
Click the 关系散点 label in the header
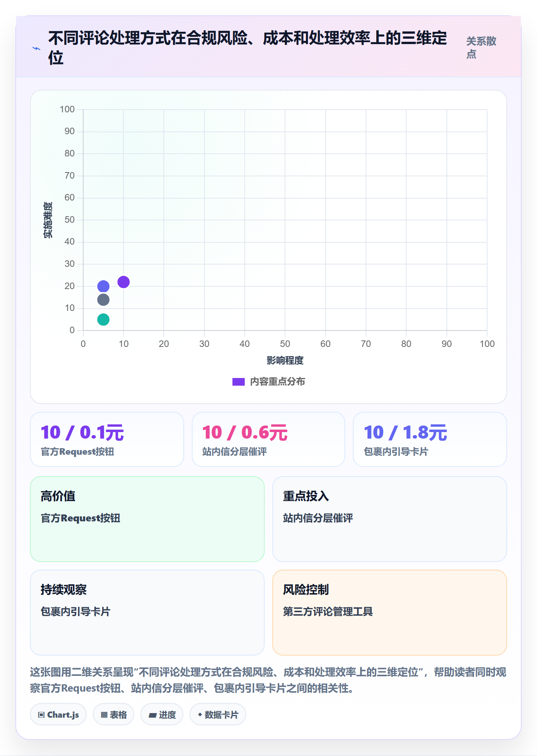pyautogui.click(x=481, y=48)
